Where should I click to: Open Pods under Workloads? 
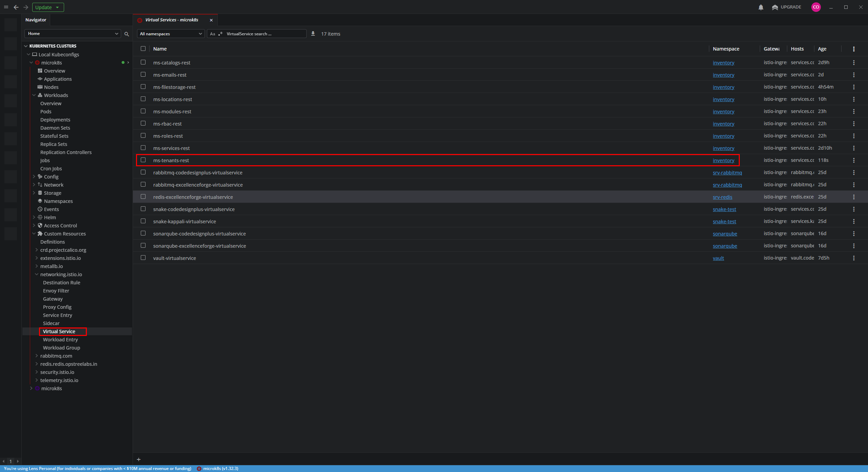(46, 112)
